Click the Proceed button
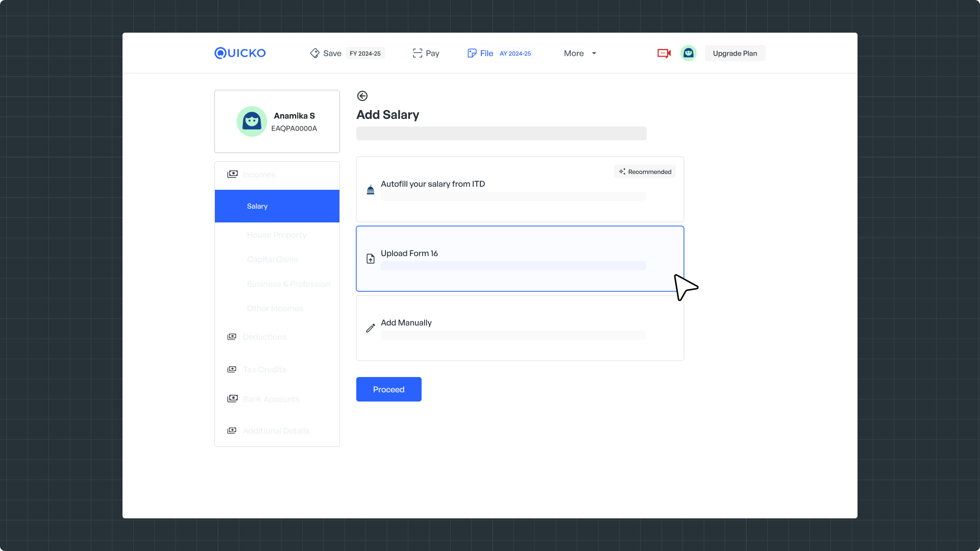980x551 pixels. click(x=388, y=389)
